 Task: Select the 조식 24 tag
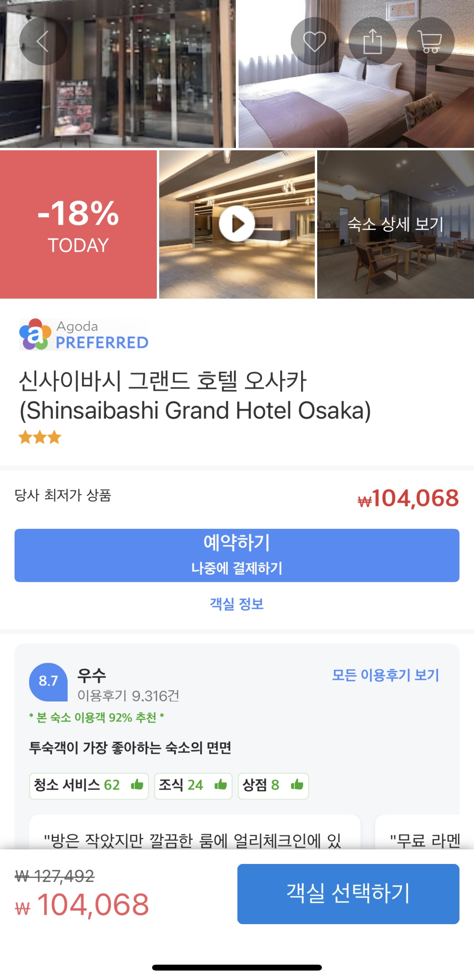(193, 785)
